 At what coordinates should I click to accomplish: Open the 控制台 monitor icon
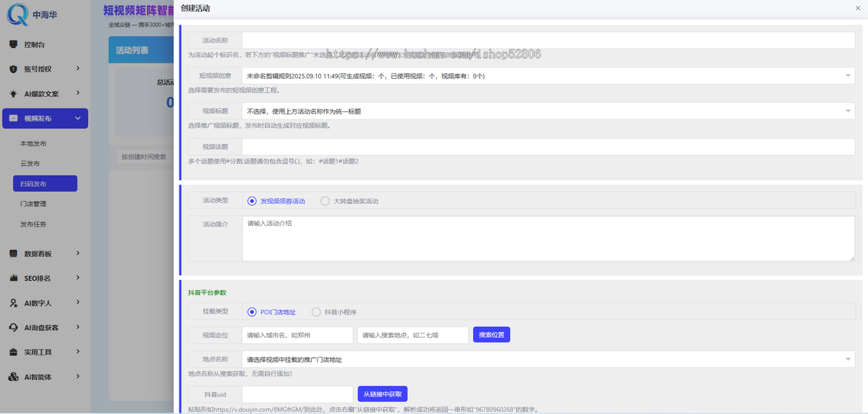pyautogui.click(x=13, y=44)
